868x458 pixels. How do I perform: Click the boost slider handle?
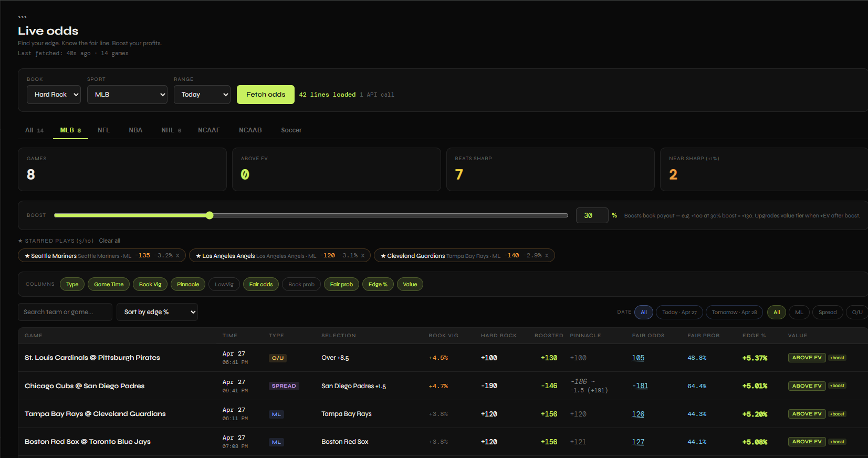(x=210, y=215)
